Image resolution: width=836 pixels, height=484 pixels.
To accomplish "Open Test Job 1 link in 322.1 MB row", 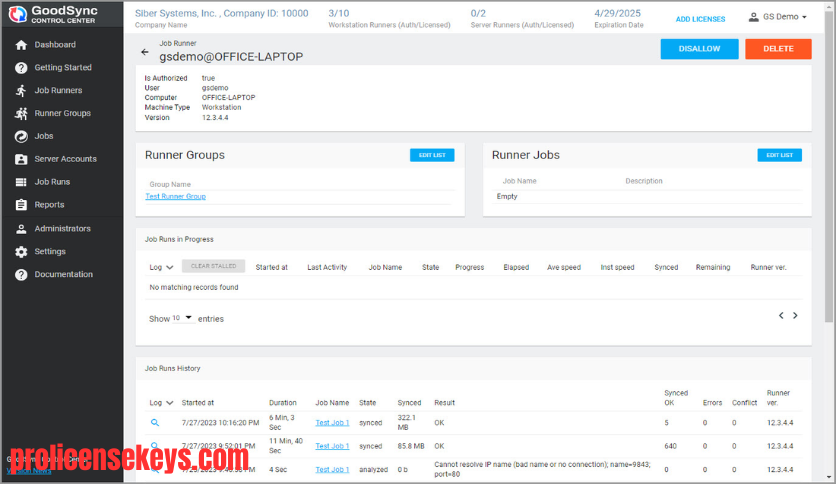I will point(332,423).
